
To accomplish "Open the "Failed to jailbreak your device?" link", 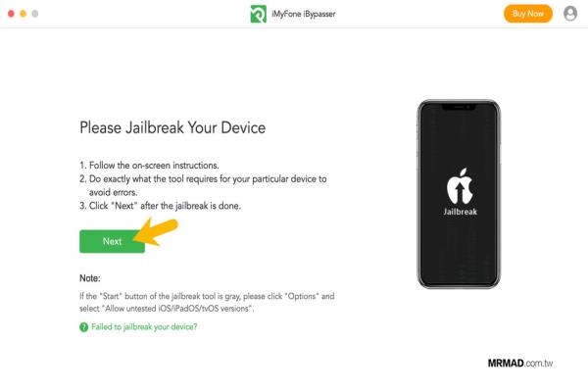I will pos(144,326).
